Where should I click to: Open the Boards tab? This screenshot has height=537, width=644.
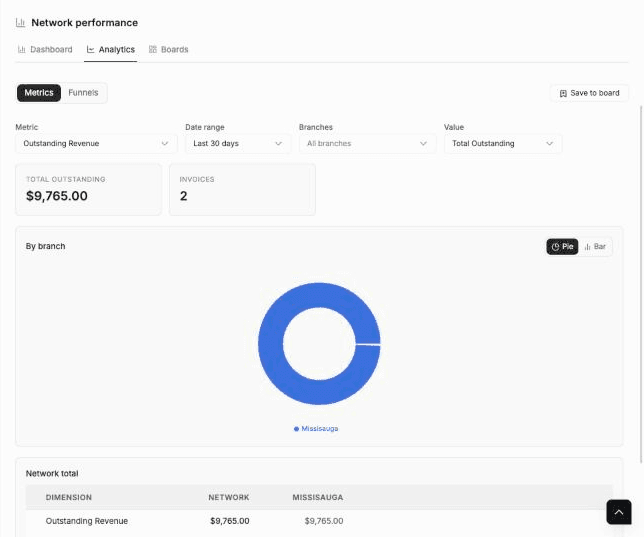tap(168, 50)
